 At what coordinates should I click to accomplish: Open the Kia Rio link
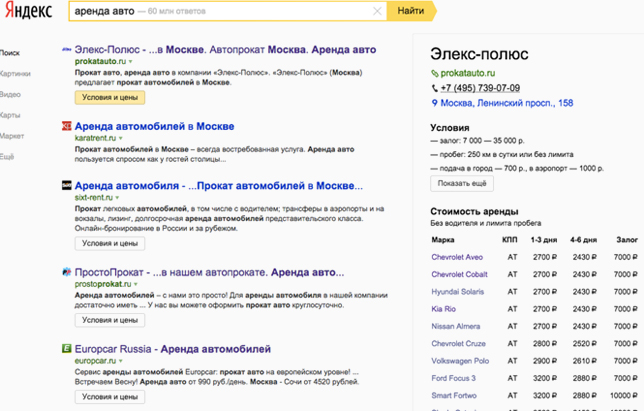(x=444, y=309)
